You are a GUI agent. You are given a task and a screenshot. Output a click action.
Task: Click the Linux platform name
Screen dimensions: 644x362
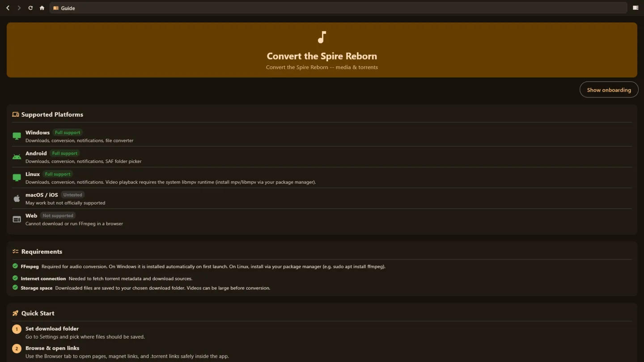[33, 174]
